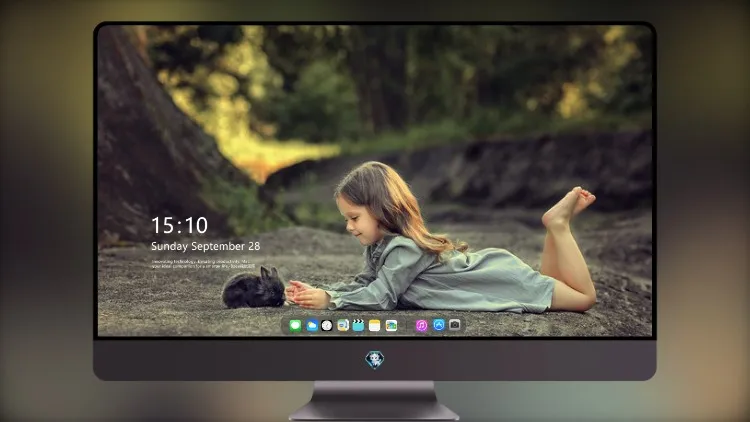
Task: Open the Camera app in dock
Action: point(455,325)
